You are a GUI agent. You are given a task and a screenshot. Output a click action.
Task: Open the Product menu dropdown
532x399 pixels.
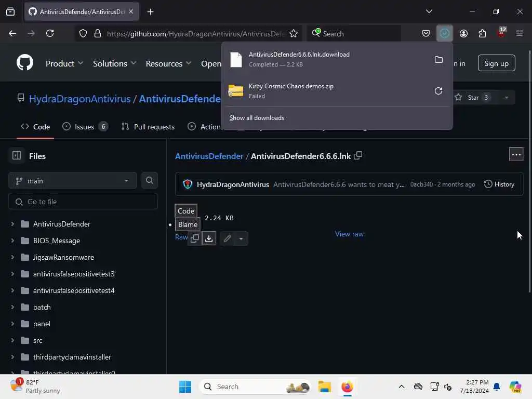click(64, 63)
